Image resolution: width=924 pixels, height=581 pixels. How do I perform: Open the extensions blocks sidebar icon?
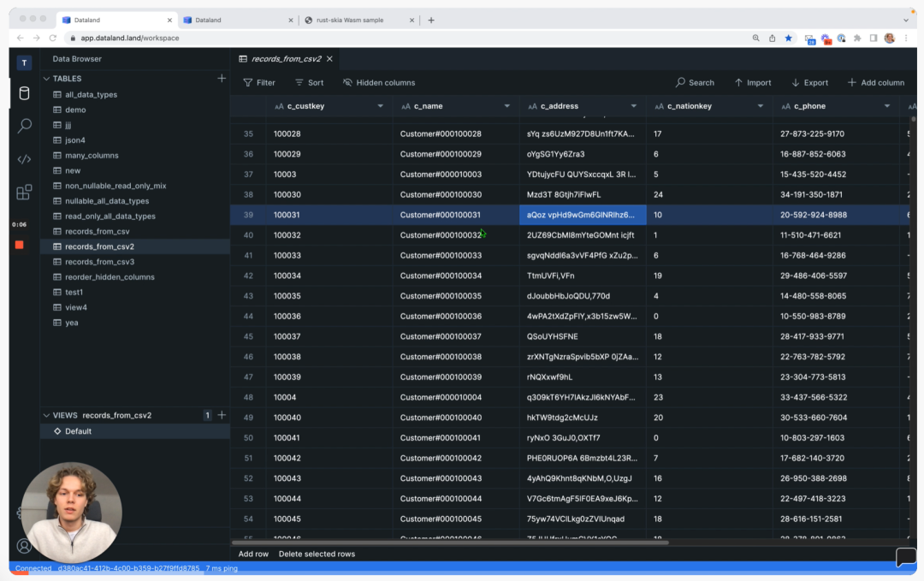click(x=24, y=193)
